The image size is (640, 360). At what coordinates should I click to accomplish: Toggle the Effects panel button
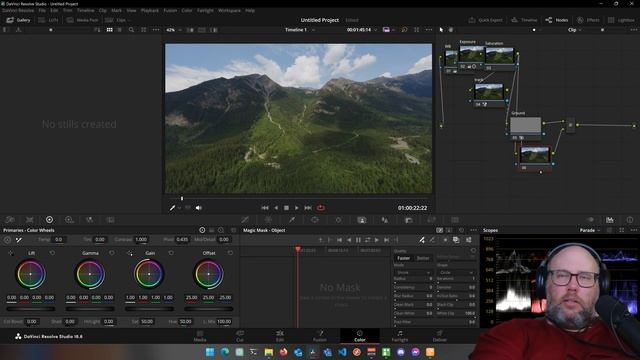pos(588,20)
